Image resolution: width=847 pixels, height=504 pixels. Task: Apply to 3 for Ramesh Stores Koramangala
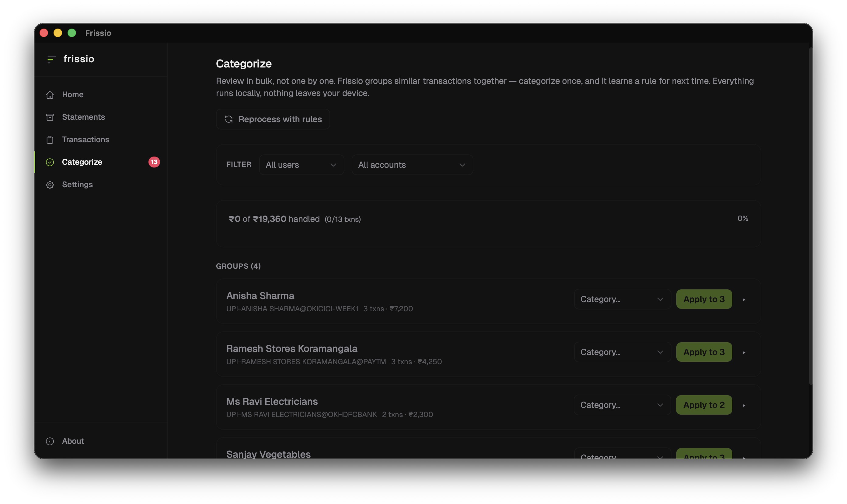704,352
